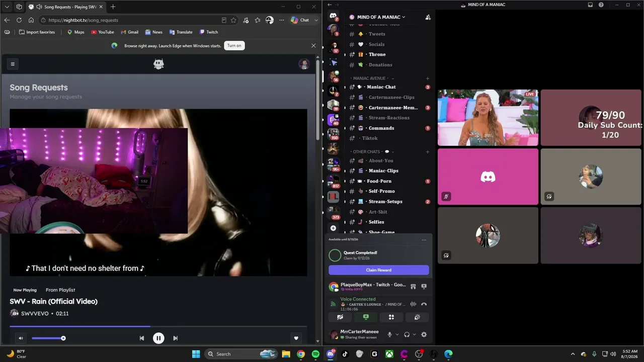Viewport: 644px width, 362px height.
Task: Open the Edge workspaces button
Action: coord(19,7)
